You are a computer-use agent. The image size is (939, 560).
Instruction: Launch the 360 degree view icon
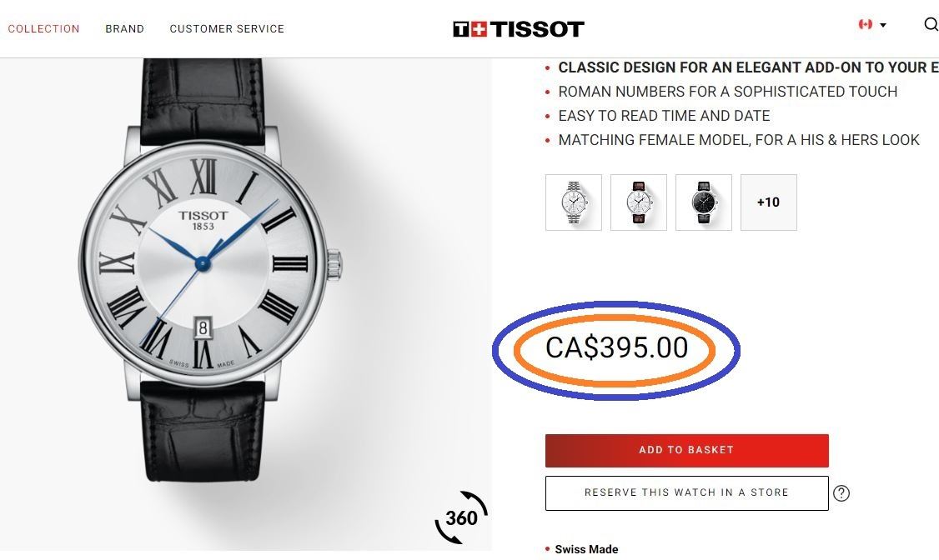coord(461,517)
